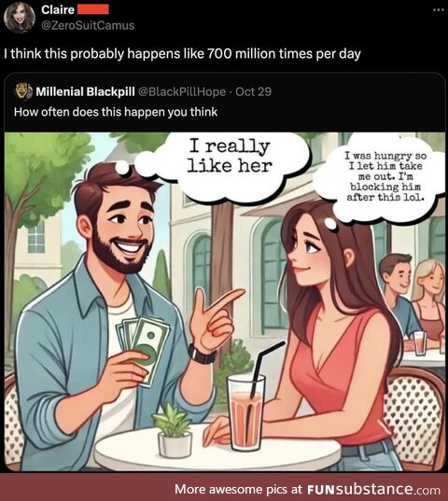Open the @BlackPillHope handle

(182, 91)
